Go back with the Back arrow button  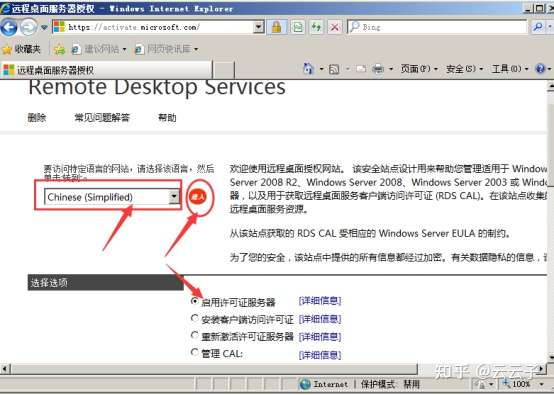[8, 27]
